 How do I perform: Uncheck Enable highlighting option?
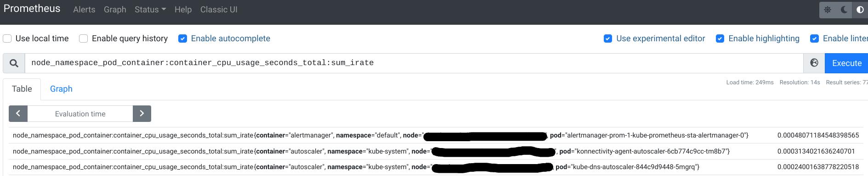point(720,38)
